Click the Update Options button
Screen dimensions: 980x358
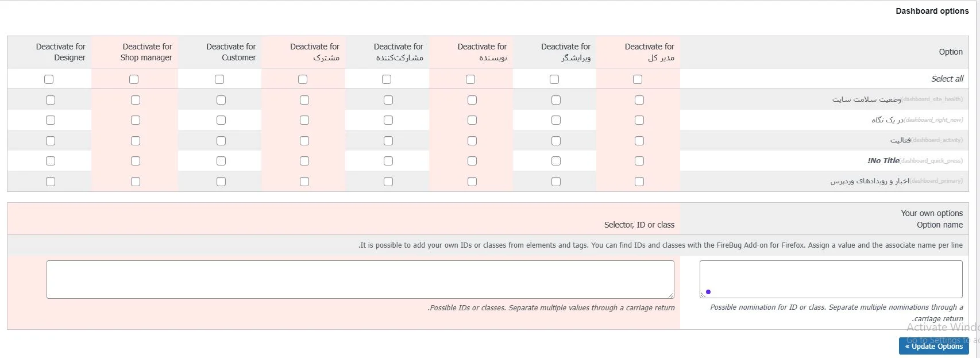[x=933, y=345]
